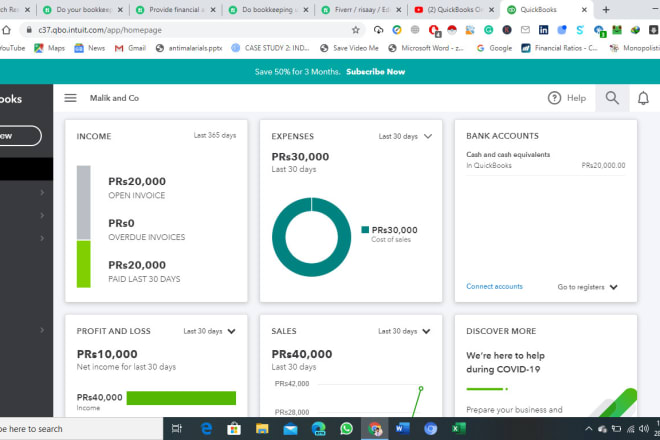Click the Pokeball extension icon
Viewport: 660px width, 440px height.
pos(452,30)
